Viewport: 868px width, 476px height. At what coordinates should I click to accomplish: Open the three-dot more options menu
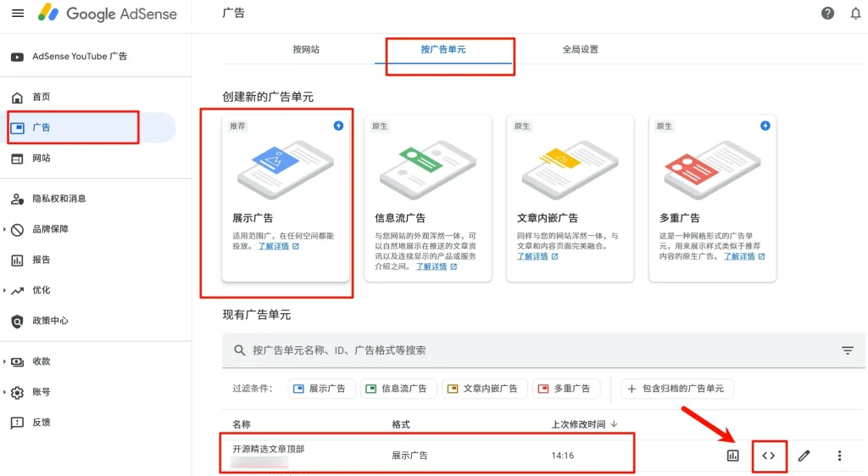(x=839, y=456)
